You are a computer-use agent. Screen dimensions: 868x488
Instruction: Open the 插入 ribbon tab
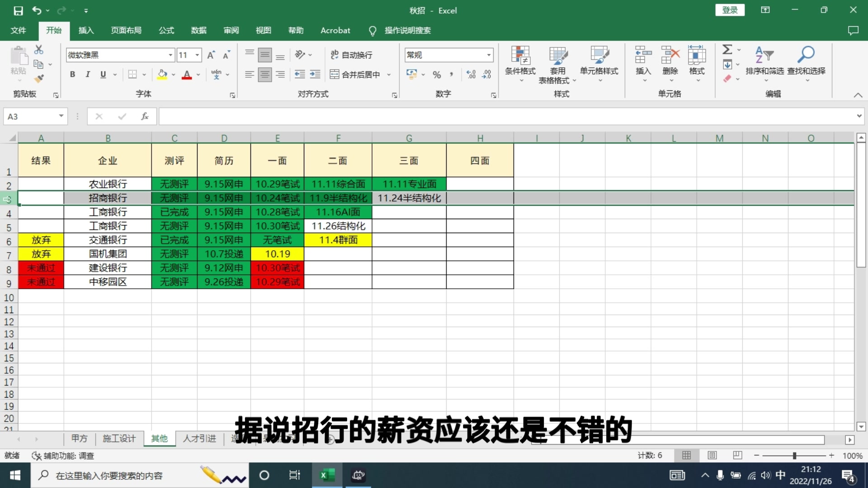point(86,30)
